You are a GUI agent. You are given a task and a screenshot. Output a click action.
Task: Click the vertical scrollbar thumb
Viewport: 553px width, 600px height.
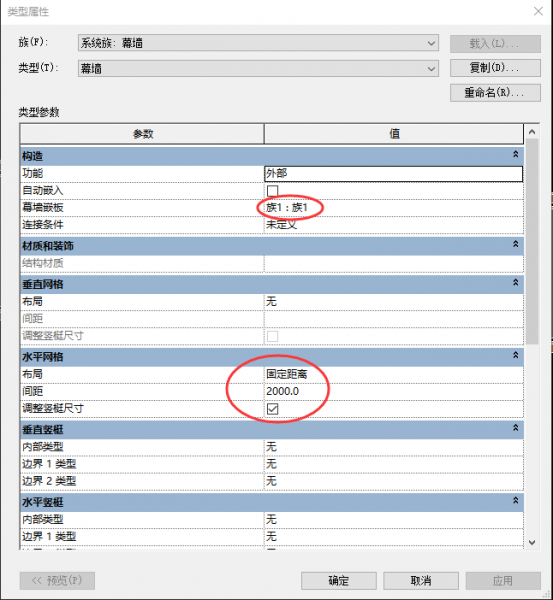tap(532, 241)
